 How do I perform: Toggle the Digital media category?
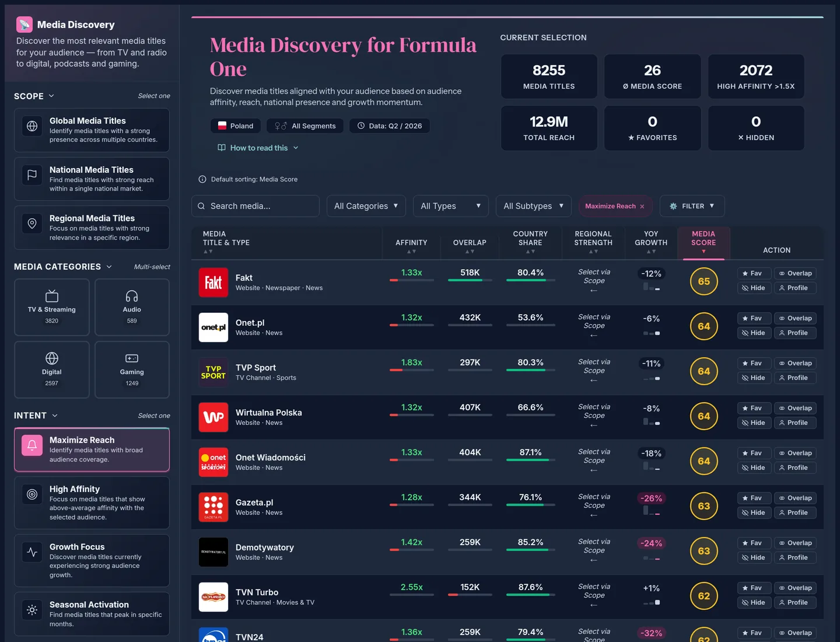52,369
